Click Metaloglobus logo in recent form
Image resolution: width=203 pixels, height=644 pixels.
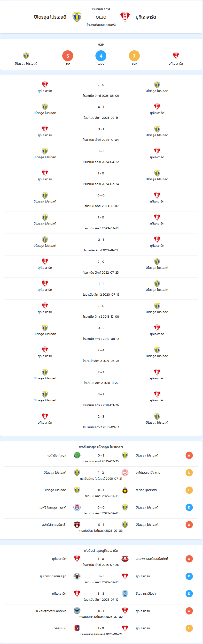[77, 455]
